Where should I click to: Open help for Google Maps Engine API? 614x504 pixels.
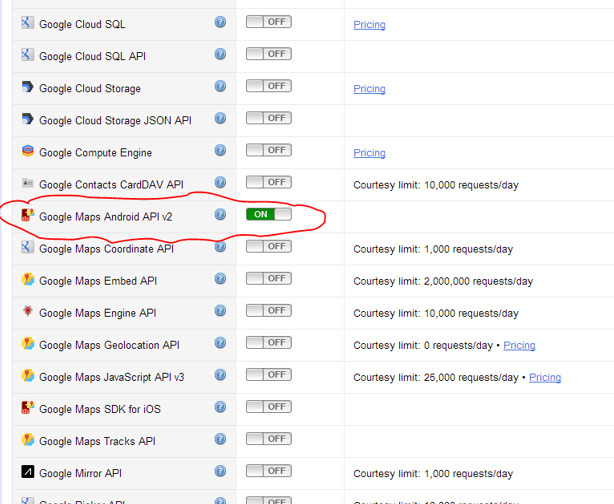220,311
